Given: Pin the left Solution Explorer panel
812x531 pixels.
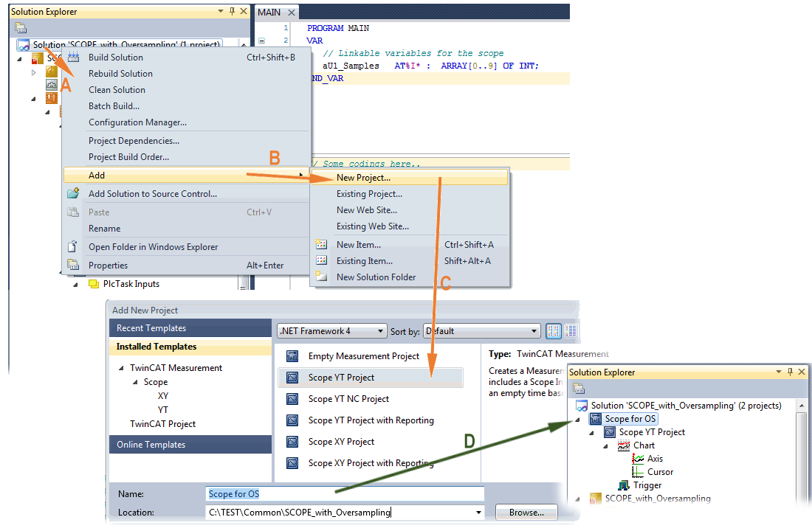Looking at the screenshot, I should click(x=232, y=11).
